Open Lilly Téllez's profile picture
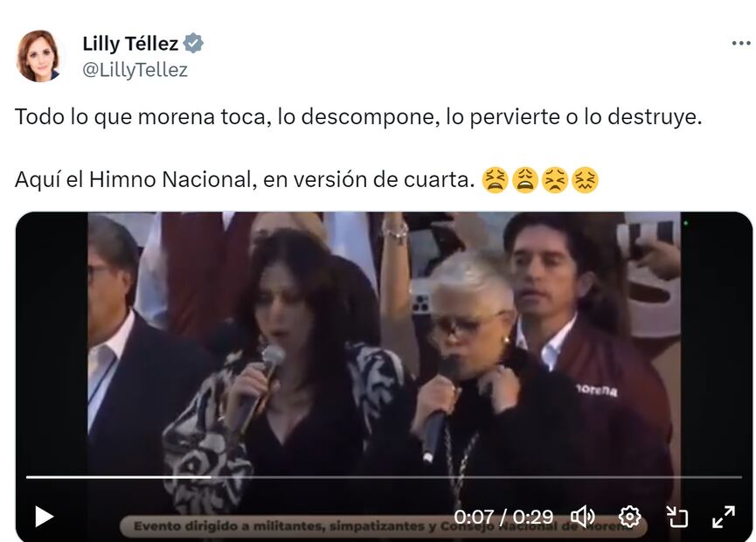The image size is (756, 542). coord(38,56)
